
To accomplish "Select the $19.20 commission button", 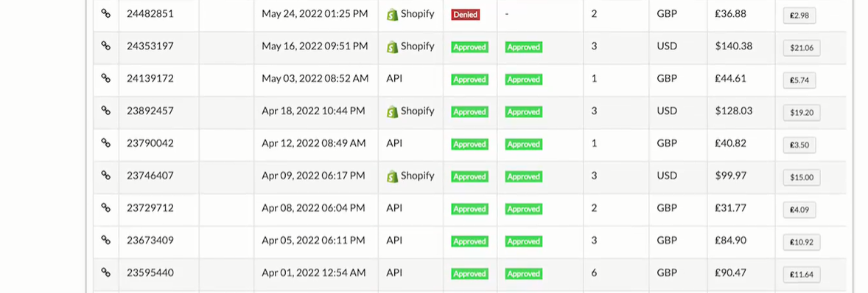I will click(802, 113).
